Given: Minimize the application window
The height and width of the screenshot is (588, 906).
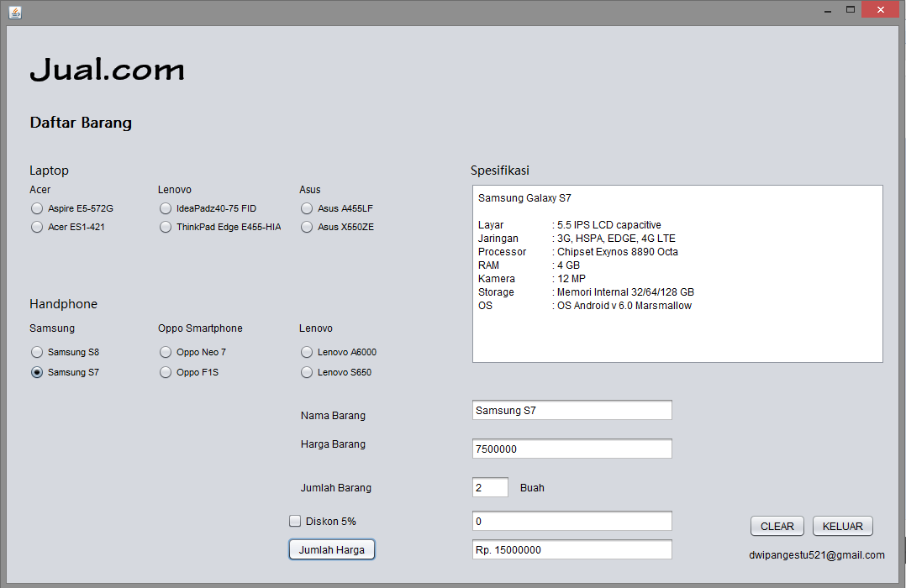Looking at the screenshot, I should click(x=828, y=10).
